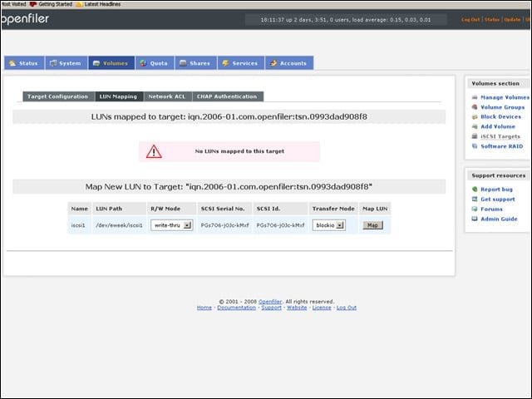Click the footer Log Out link
This screenshot has width=532, height=399.
(x=347, y=308)
